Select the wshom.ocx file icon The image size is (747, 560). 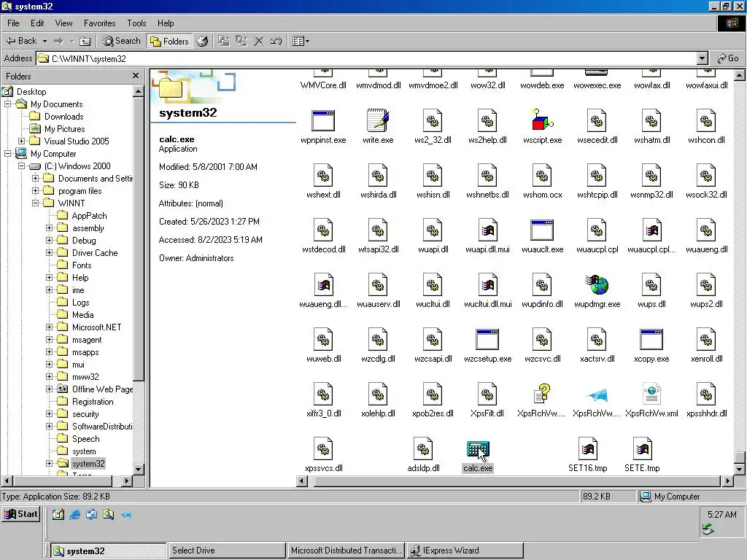tap(542, 175)
